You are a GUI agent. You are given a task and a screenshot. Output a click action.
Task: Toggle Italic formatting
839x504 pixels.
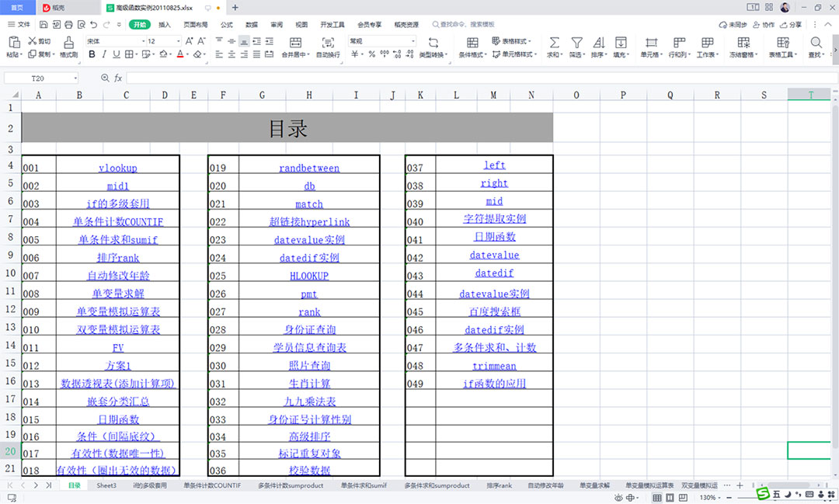tap(104, 54)
